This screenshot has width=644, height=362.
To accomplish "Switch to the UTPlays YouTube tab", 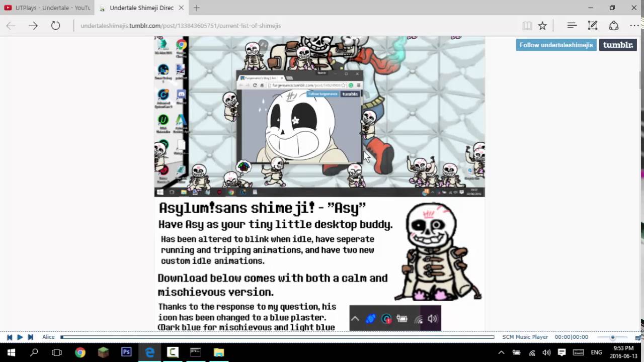I will point(48,8).
